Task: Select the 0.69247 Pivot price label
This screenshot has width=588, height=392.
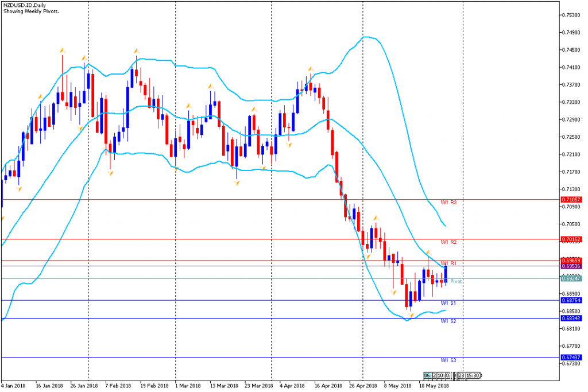Action: (571, 279)
